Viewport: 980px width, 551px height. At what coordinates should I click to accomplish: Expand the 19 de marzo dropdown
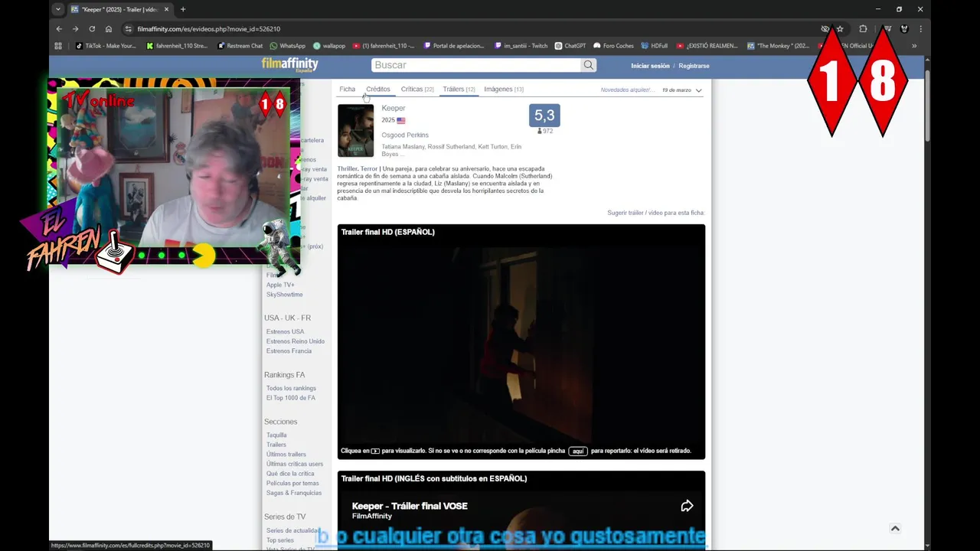coord(681,90)
